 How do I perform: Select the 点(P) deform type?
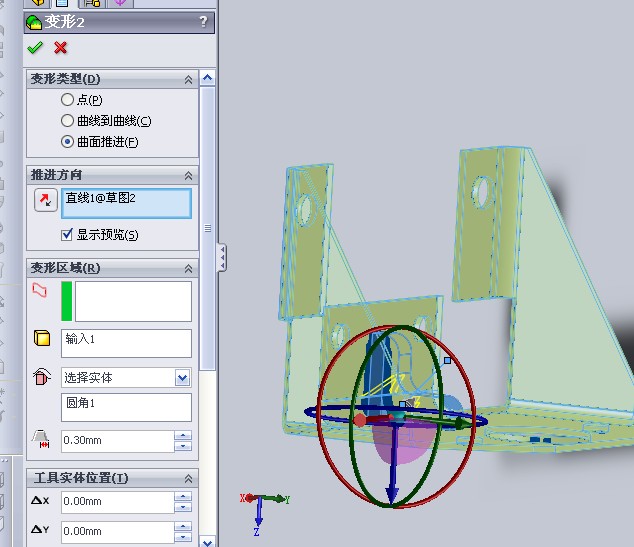coord(67,99)
